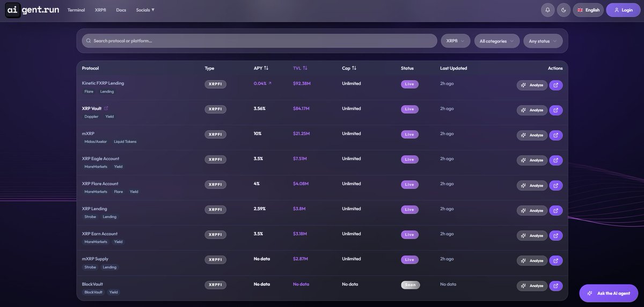
Task: Open external link for BlockVault row
Action: click(x=556, y=286)
